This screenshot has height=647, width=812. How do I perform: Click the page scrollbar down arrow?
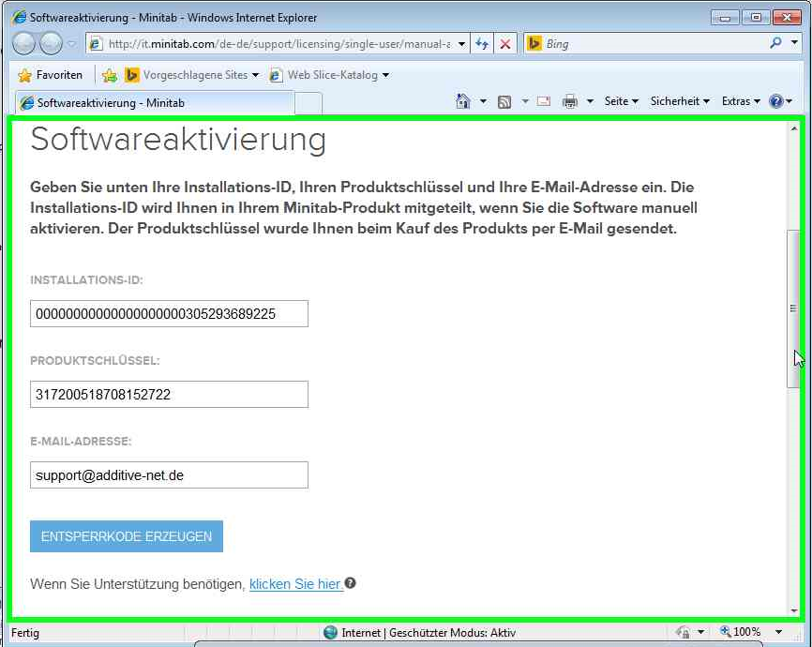point(794,610)
